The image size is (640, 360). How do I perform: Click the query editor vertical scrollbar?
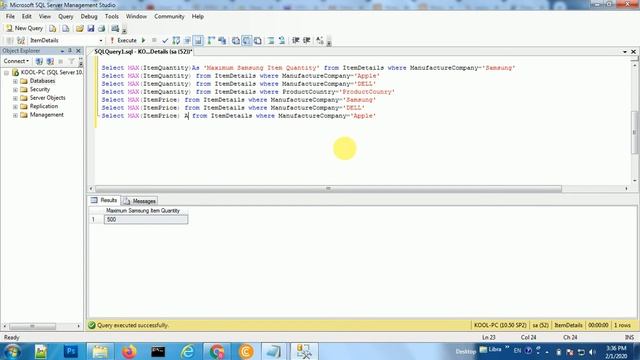634,133
